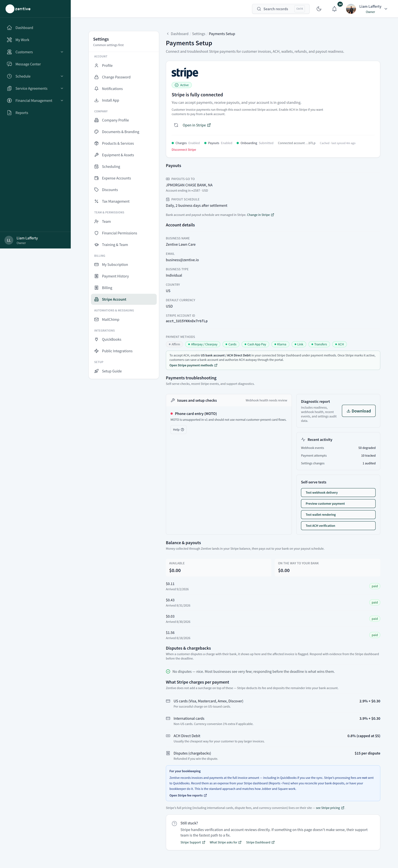Open Public Integrations settings item
The width and height of the screenshot is (398, 868).
tap(124, 351)
